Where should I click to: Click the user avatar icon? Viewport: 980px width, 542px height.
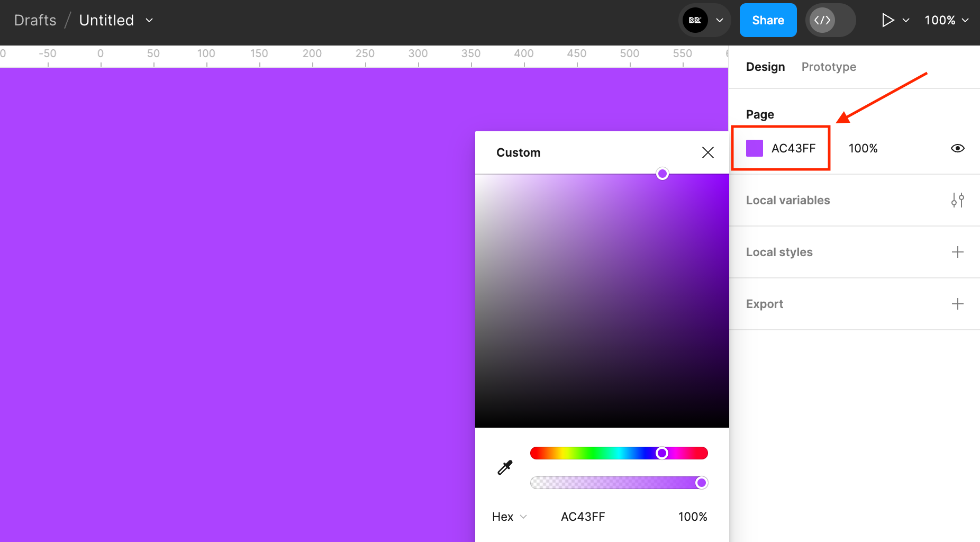tap(695, 20)
